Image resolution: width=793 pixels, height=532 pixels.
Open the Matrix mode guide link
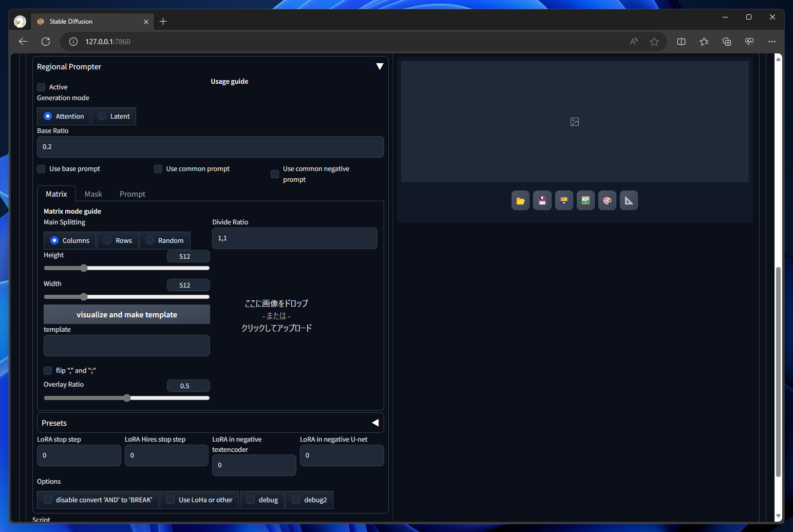72,211
